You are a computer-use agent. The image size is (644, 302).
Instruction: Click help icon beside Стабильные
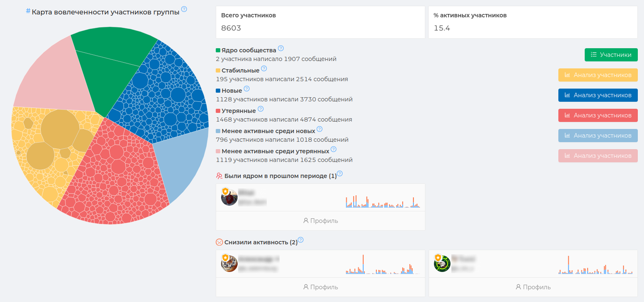[x=264, y=68]
